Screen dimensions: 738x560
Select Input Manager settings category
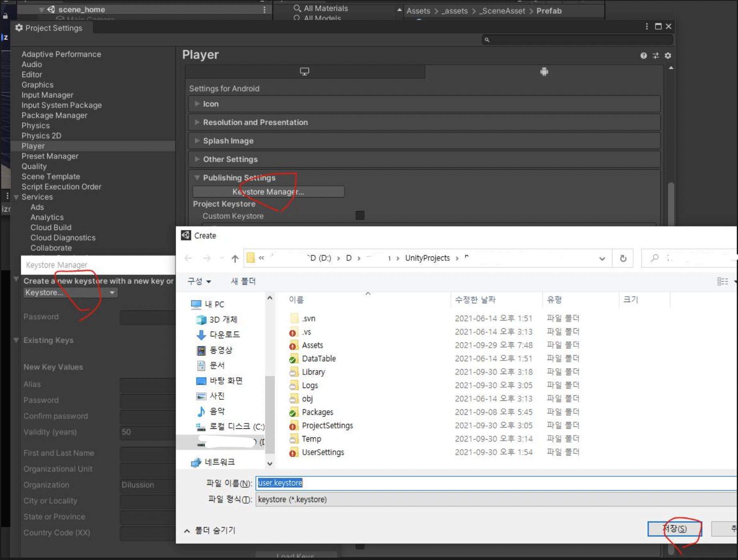tap(47, 95)
